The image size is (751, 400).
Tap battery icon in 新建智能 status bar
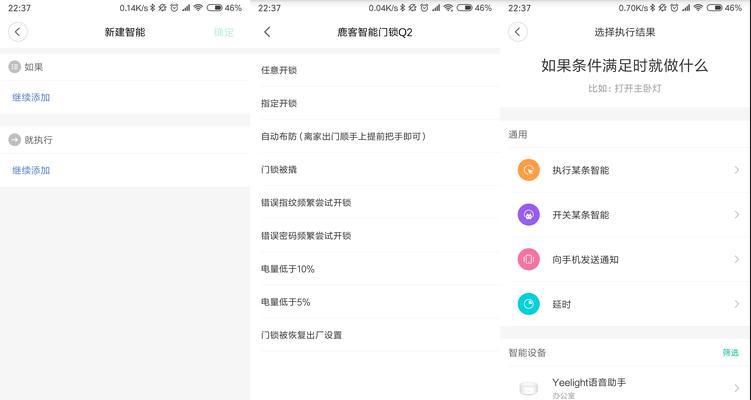[214, 8]
